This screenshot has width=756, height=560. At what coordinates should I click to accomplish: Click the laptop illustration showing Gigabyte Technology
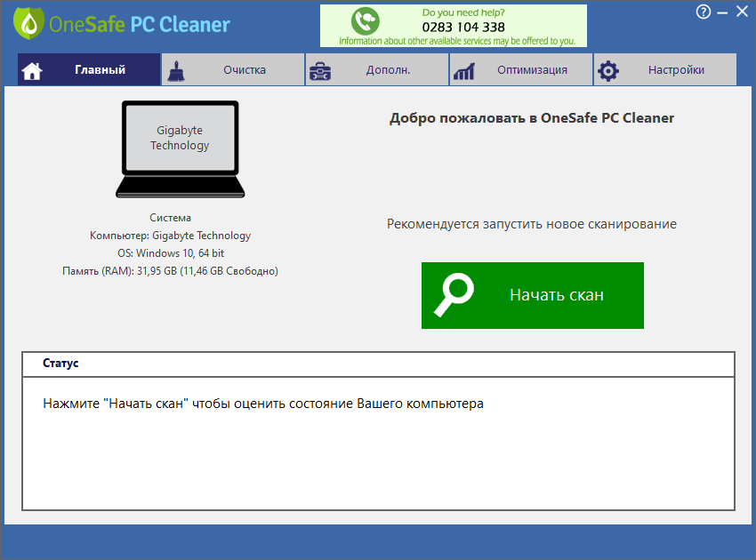pos(180,147)
